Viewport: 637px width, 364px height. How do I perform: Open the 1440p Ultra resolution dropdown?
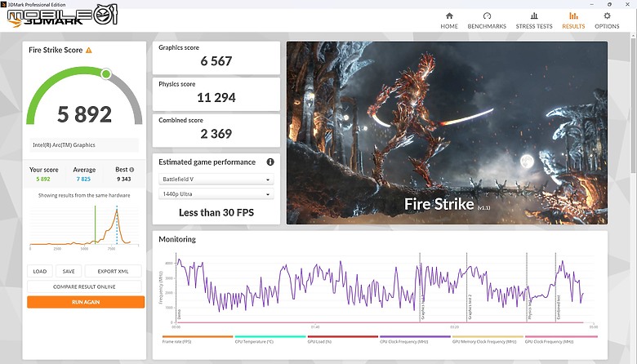pyautogui.click(x=216, y=194)
